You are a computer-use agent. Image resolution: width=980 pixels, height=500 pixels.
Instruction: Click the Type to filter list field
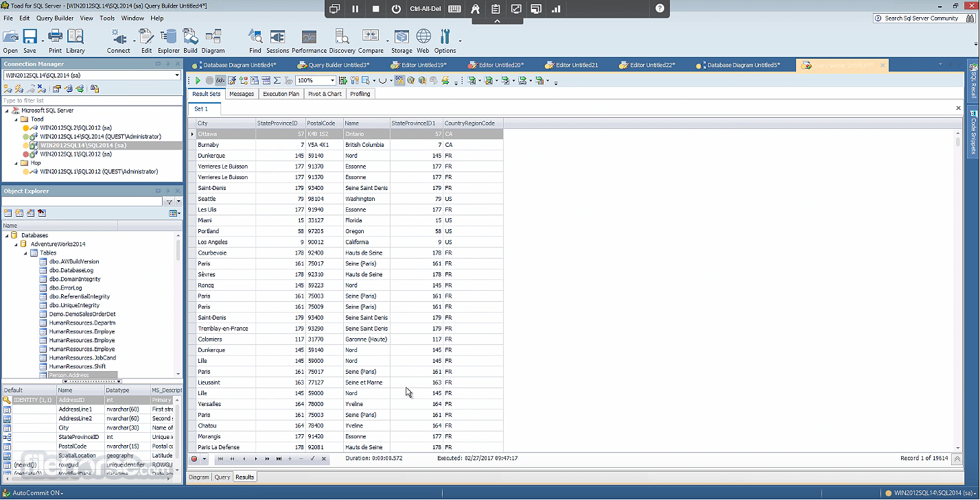point(92,101)
